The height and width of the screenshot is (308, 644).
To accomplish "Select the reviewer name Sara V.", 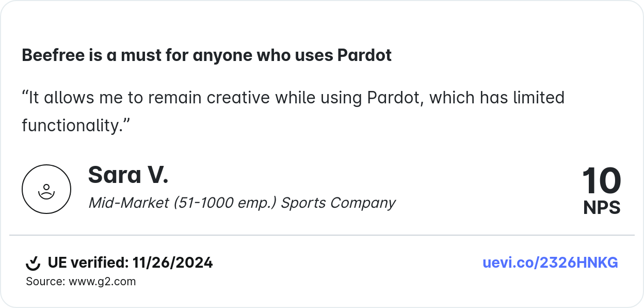I will pos(128,175).
